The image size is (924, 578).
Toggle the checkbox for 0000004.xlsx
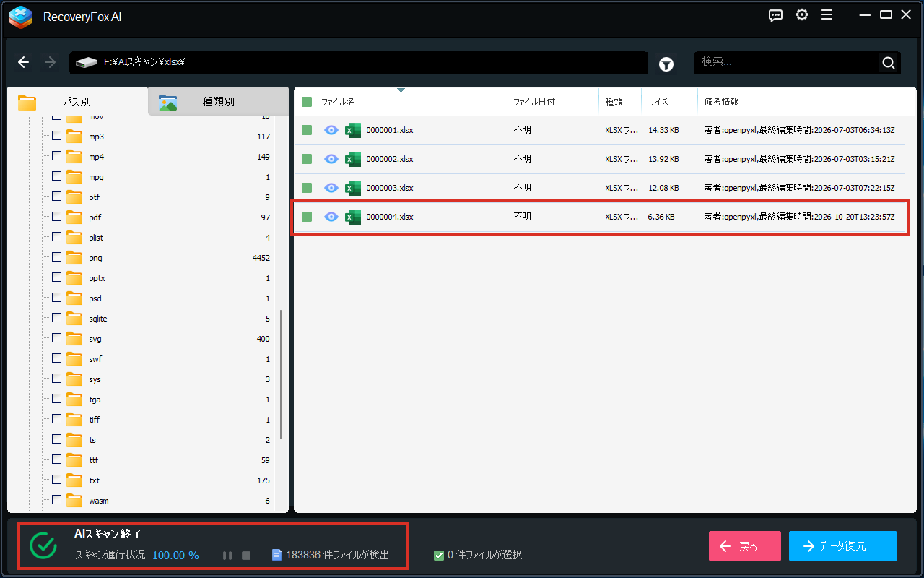tap(307, 217)
